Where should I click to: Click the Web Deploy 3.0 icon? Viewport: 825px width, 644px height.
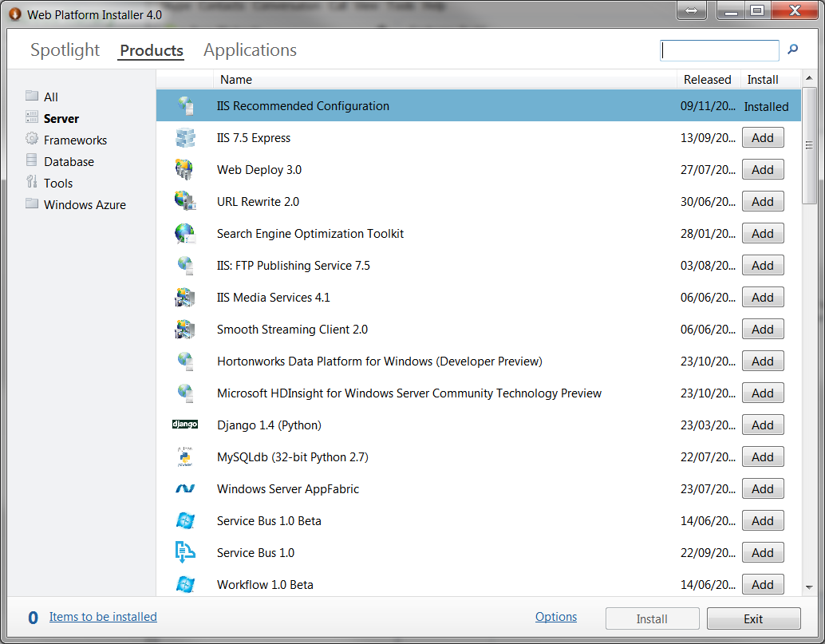pos(185,169)
